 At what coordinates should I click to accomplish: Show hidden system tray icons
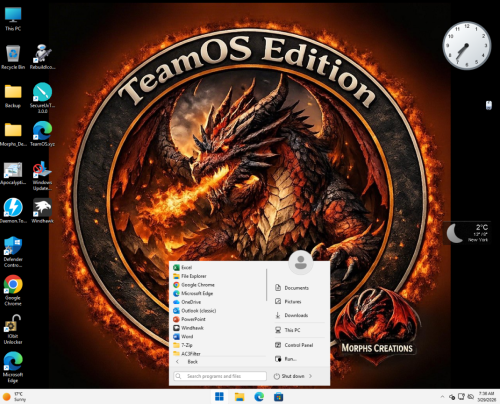[x=442, y=397]
